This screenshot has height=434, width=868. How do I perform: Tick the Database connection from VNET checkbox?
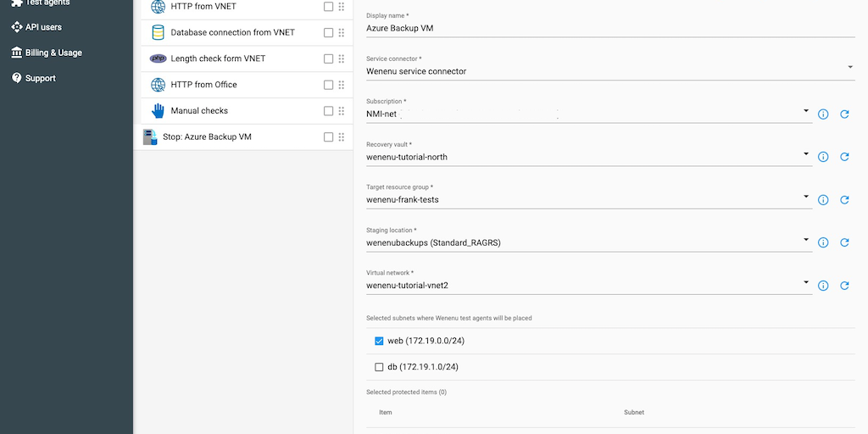point(328,33)
